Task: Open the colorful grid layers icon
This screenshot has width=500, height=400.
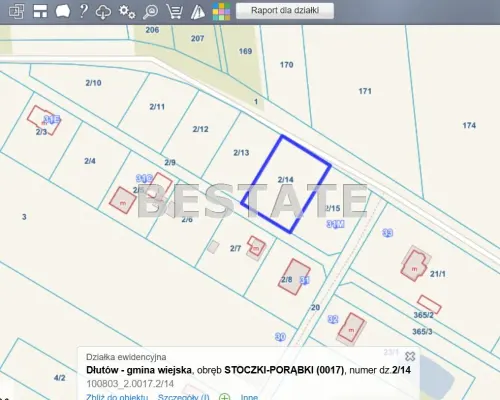Action: [221, 12]
